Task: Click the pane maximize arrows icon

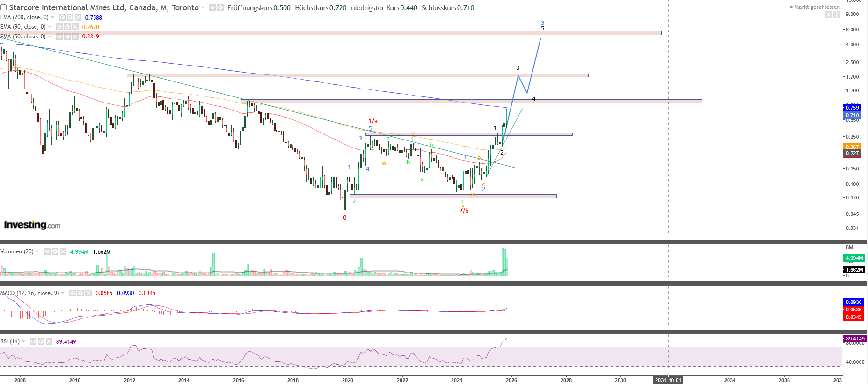Action: (x=836, y=15)
